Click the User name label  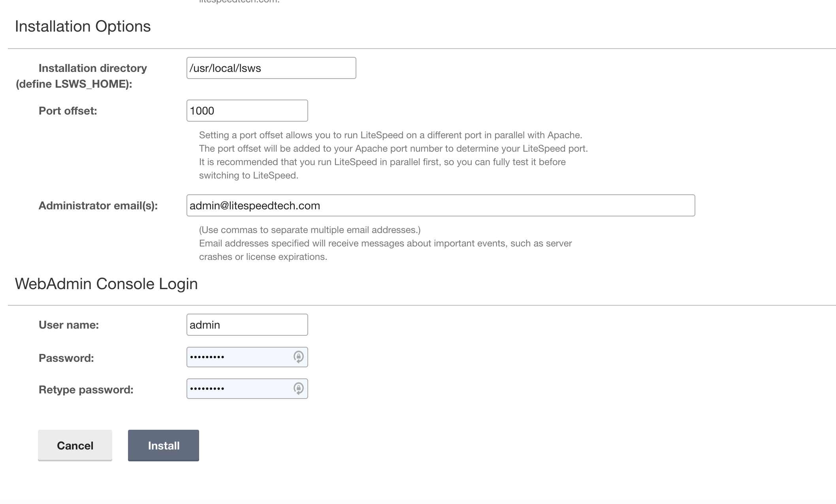69,325
